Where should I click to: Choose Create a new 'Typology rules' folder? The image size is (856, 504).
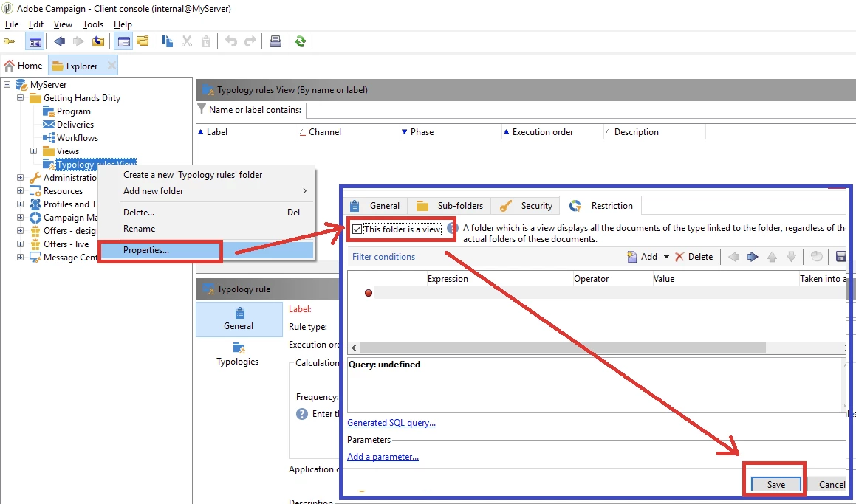206,175
